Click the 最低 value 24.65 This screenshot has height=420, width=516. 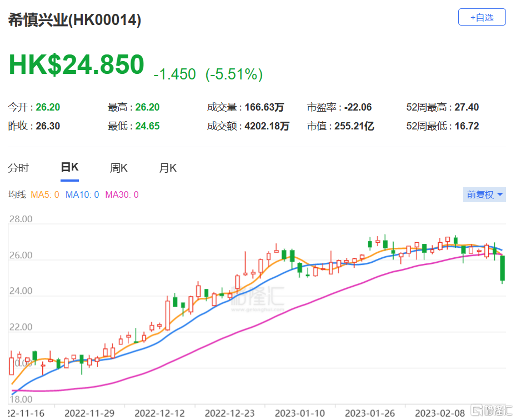click(x=147, y=126)
